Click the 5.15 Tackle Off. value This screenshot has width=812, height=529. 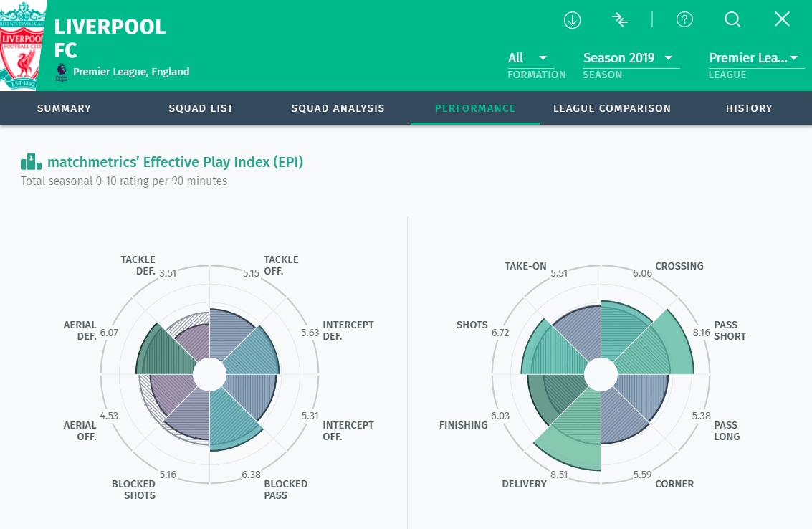[x=251, y=273]
